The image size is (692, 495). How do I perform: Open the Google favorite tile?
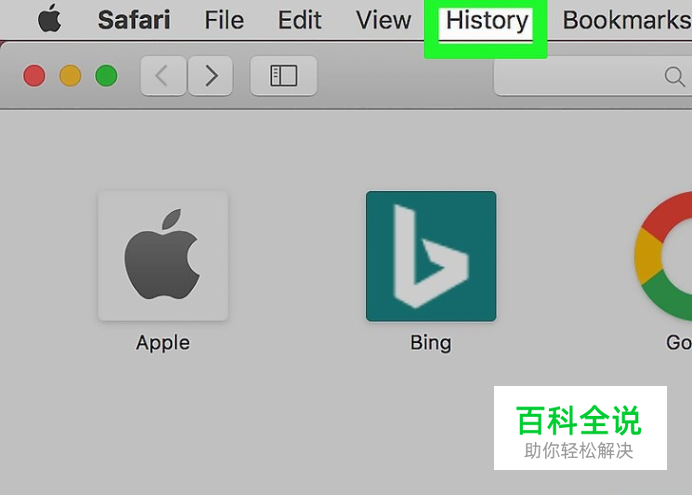point(663,256)
